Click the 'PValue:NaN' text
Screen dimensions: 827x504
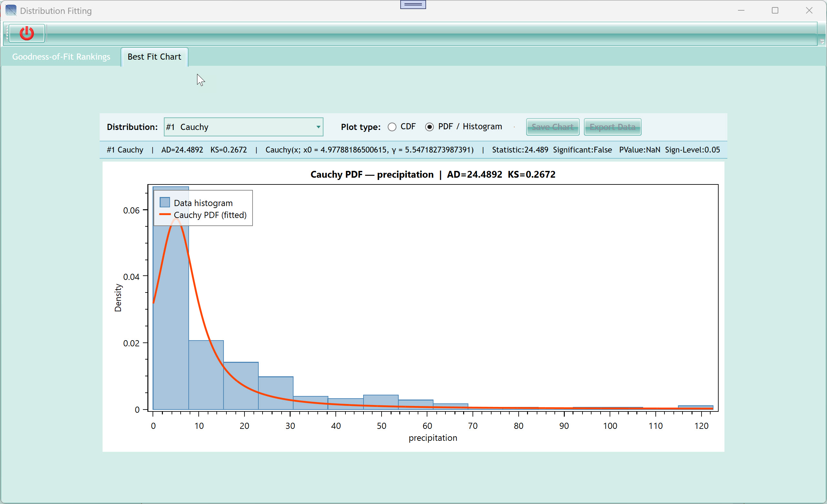[x=639, y=150]
